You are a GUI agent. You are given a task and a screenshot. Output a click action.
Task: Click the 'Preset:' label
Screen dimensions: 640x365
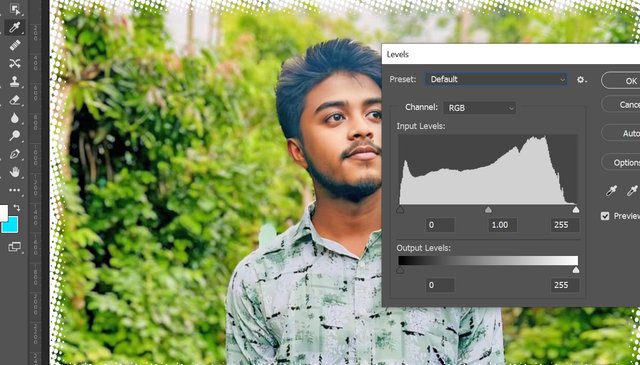click(403, 79)
